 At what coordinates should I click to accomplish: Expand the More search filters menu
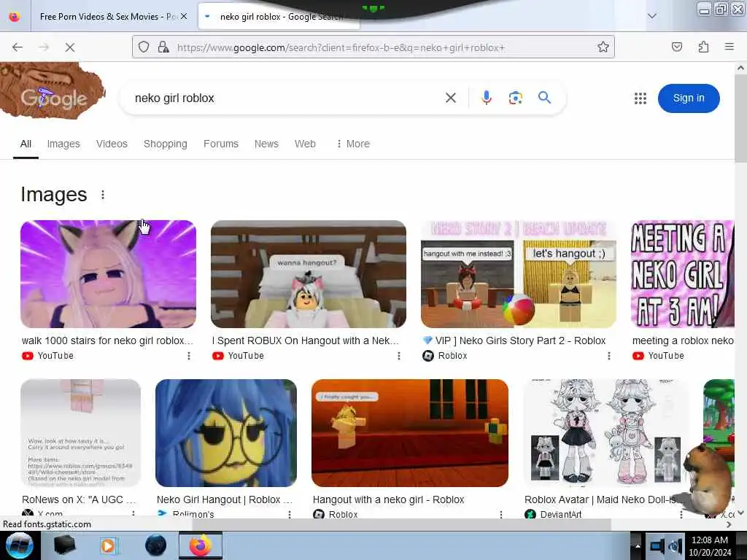coord(353,144)
